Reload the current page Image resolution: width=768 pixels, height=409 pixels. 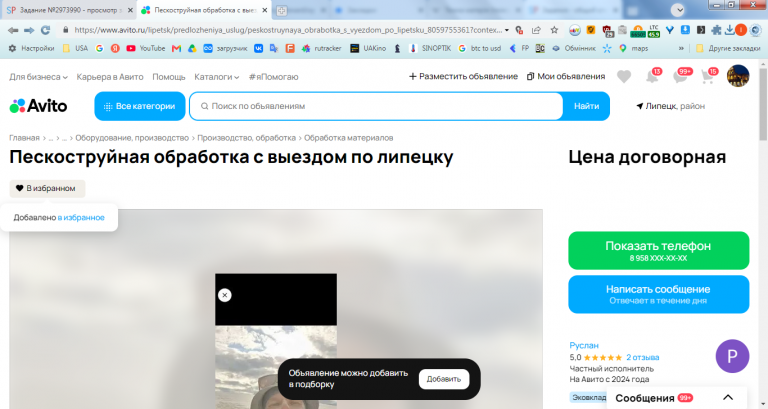click(x=46, y=30)
